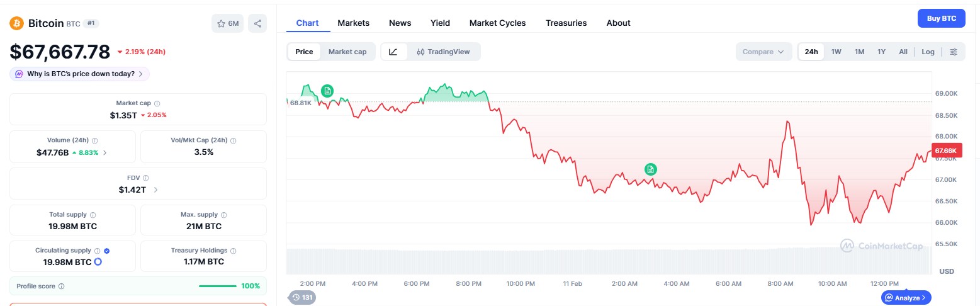980x306 pixels.
Task: Open chart settings sliders icon
Action: pos(954,52)
